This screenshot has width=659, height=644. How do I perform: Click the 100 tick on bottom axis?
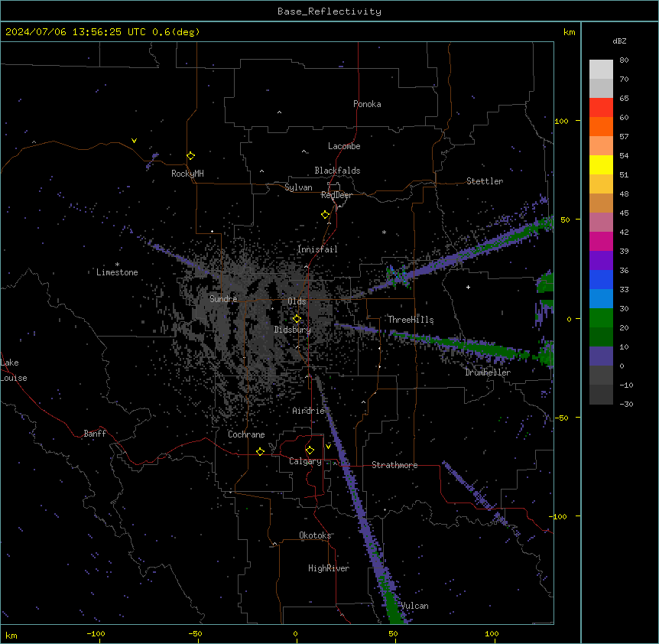492,633
